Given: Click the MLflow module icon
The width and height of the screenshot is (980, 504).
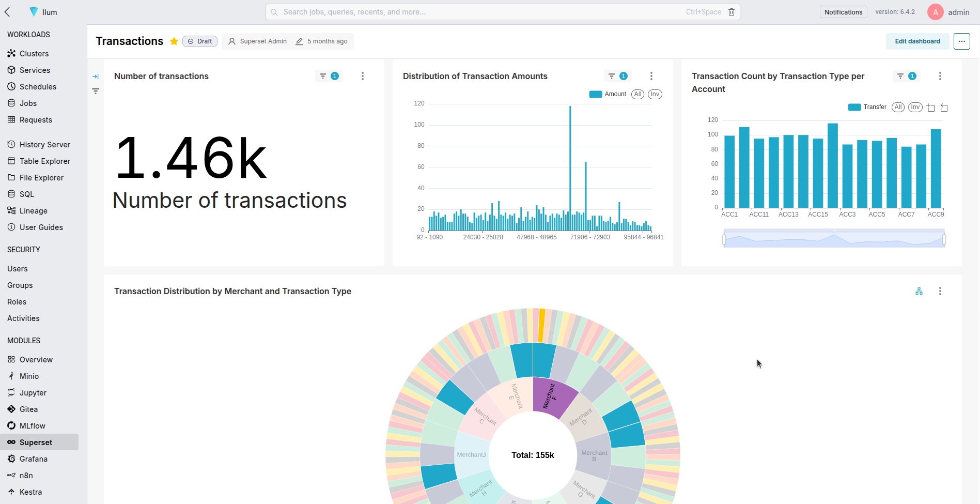Looking at the screenshot, I should 11,426.
